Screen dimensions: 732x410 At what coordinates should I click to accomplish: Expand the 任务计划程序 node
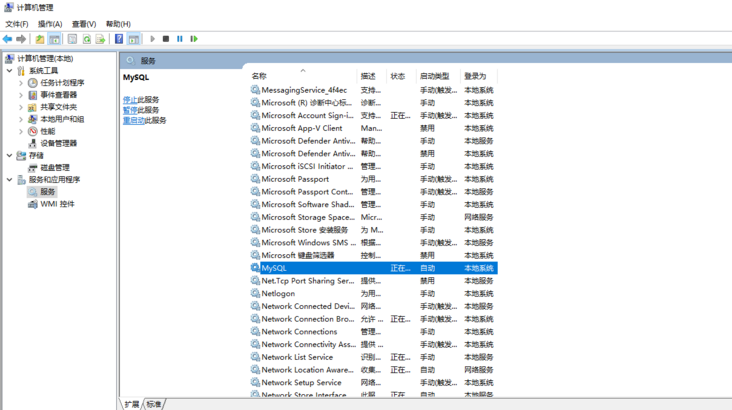pyautogui.click(x=21, y=83)
